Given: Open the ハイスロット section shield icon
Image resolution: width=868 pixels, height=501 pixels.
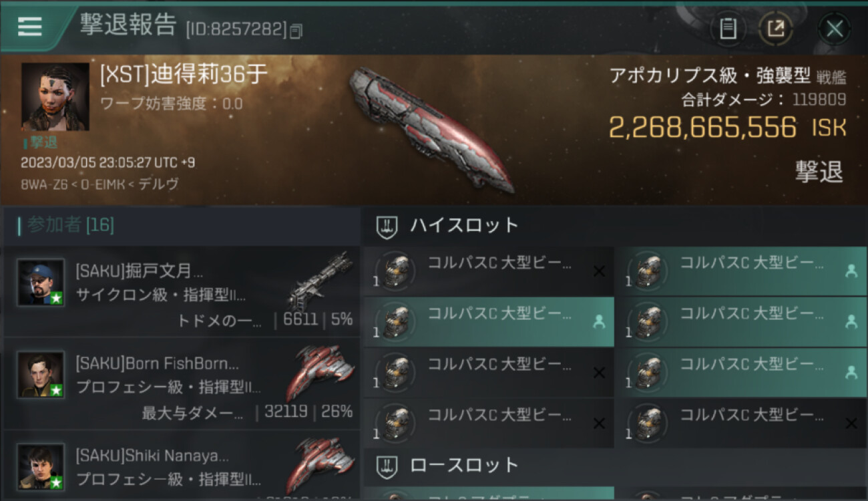Looking at the screenshot, I should coord(387,226).
